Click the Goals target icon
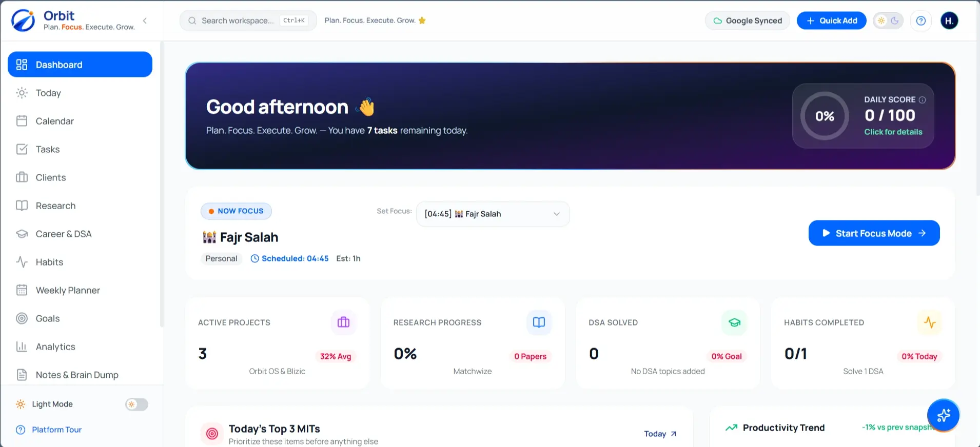 tap(22, 318)
